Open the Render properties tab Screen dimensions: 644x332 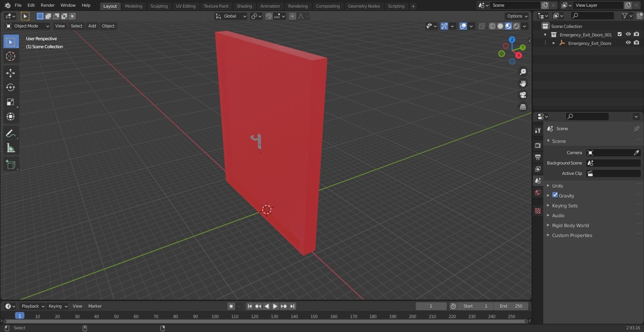(x=538, y=145)
